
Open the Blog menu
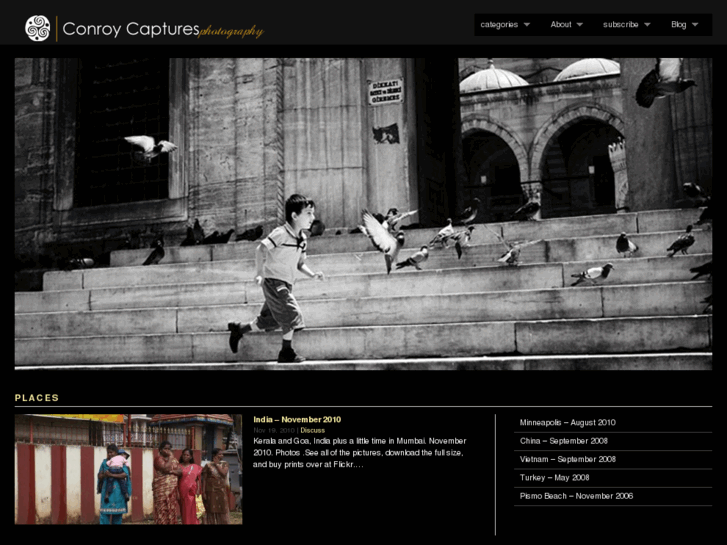pyautogui.click(x=678, y=25)
